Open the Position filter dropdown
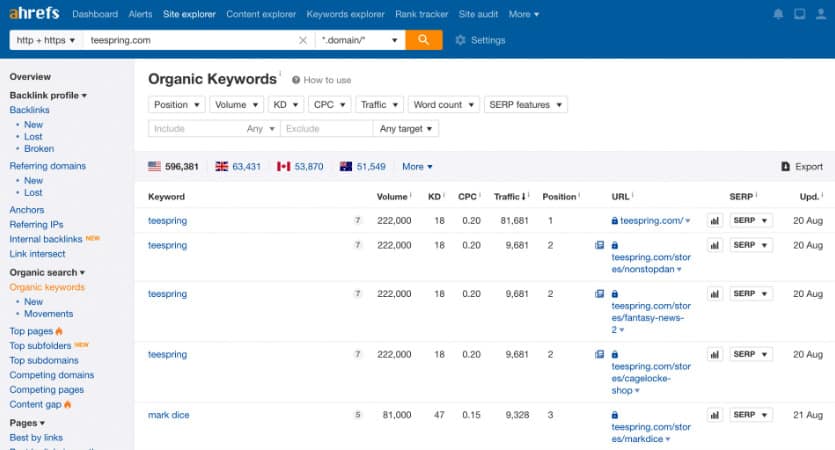Screen dimensions: 835x450 [177, 105]
